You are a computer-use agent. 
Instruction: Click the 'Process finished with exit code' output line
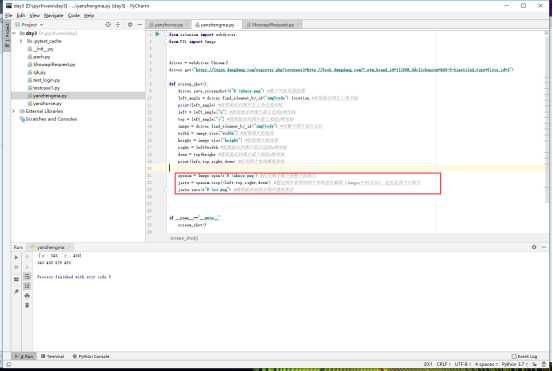74,277
